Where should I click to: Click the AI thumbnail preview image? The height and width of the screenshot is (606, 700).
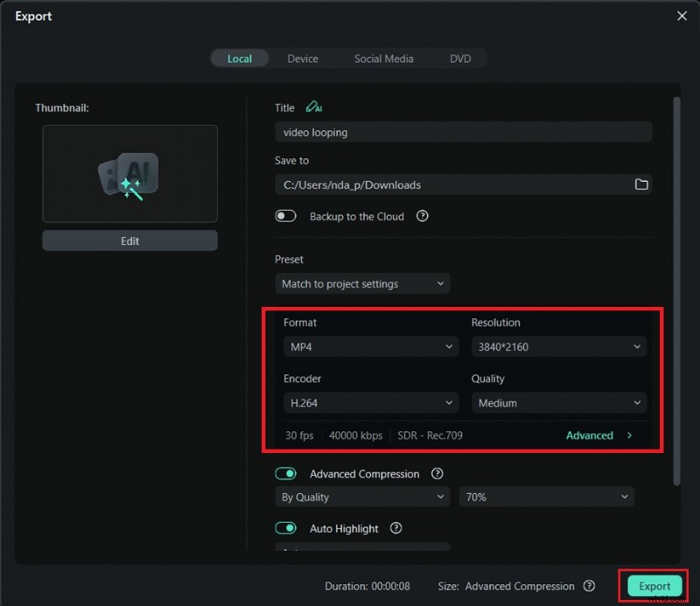point(129,174)
